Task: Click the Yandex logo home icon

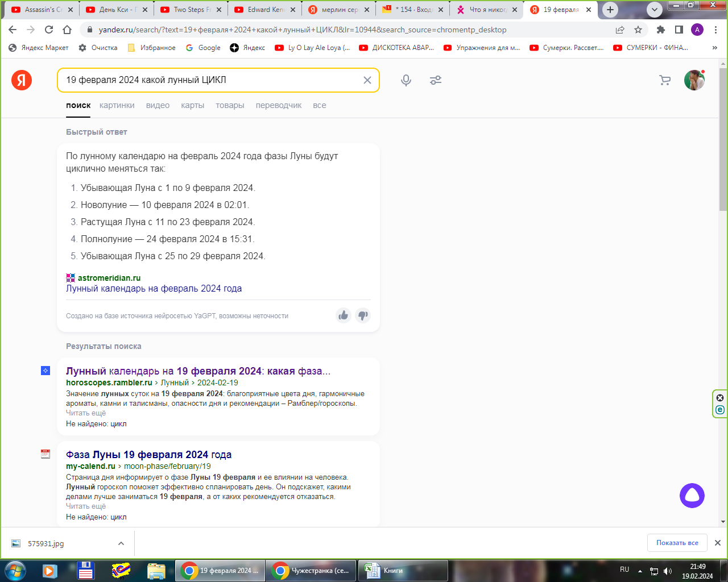Action: (22, 80)
